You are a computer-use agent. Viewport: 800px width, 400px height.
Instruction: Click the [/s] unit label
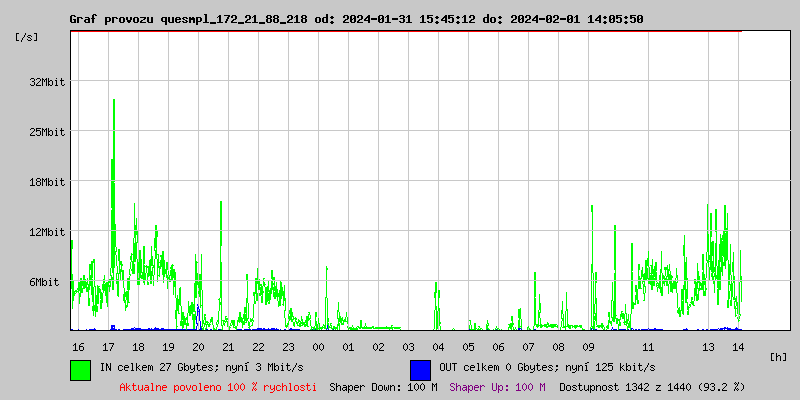(27, 37)
